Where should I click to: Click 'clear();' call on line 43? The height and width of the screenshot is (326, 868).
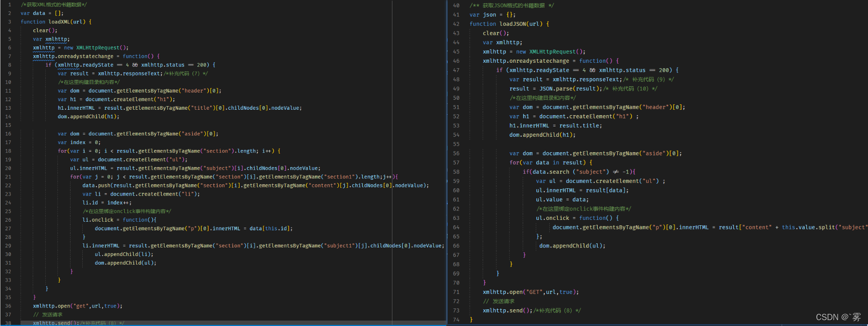[x=496, y=33]
